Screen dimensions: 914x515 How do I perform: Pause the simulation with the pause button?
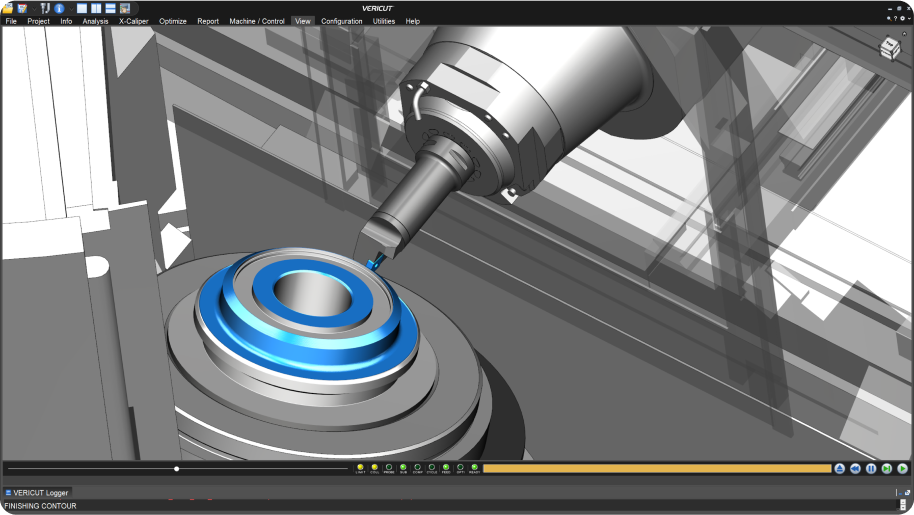(x=871, y=468)
